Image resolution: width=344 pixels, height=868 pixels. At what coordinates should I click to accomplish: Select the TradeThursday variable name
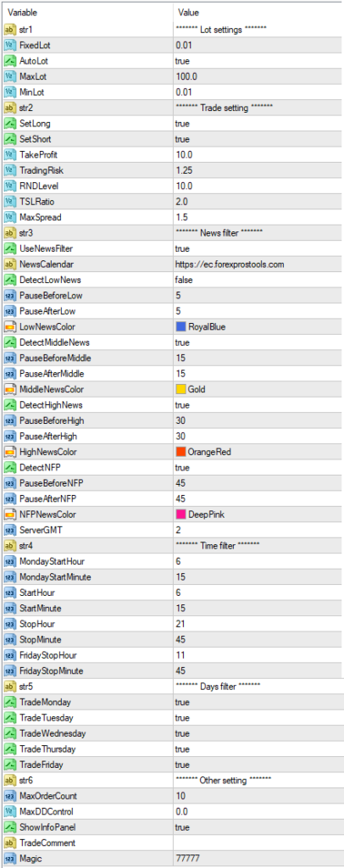point(47,749)
